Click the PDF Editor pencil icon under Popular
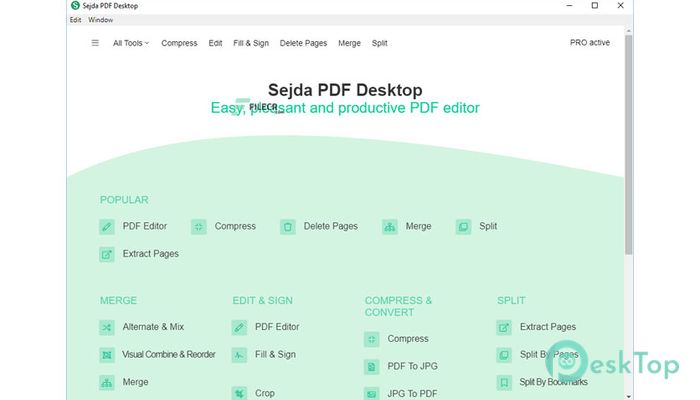The image size is (700, 400). [107, 227]
